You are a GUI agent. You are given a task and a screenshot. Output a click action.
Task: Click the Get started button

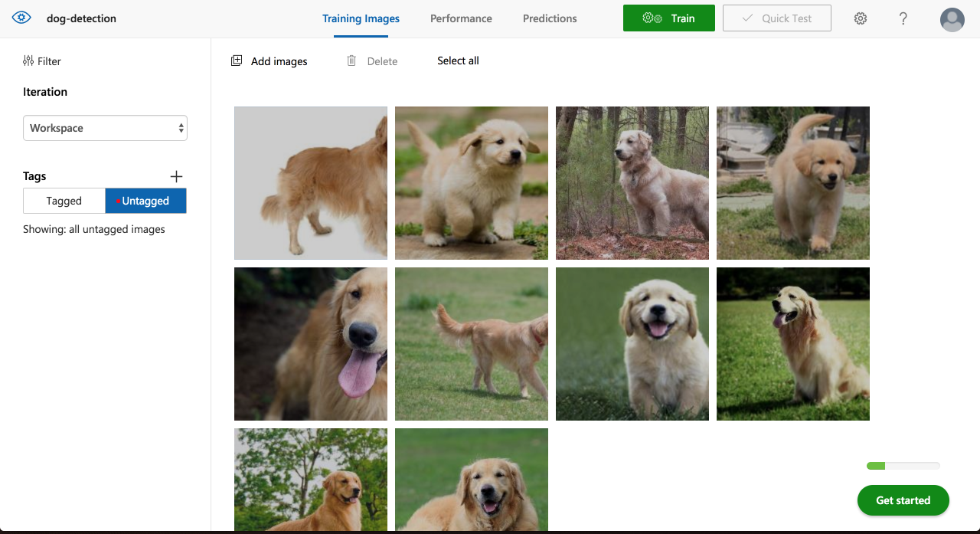click(x=903, y=500)
